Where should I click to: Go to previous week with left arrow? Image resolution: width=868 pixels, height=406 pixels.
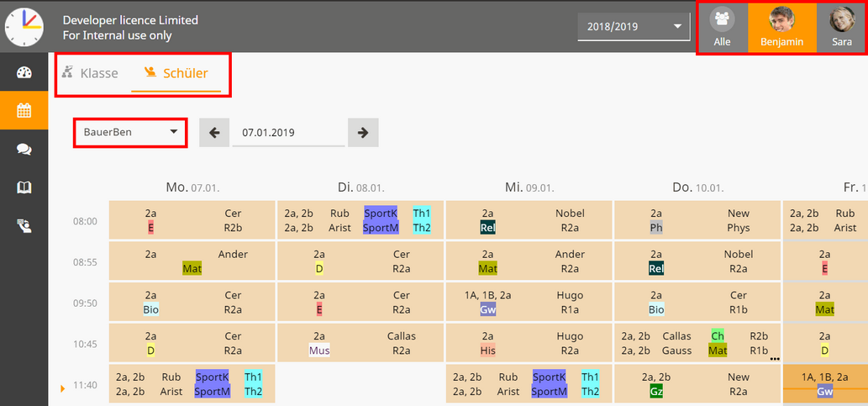tap(214, 133)
